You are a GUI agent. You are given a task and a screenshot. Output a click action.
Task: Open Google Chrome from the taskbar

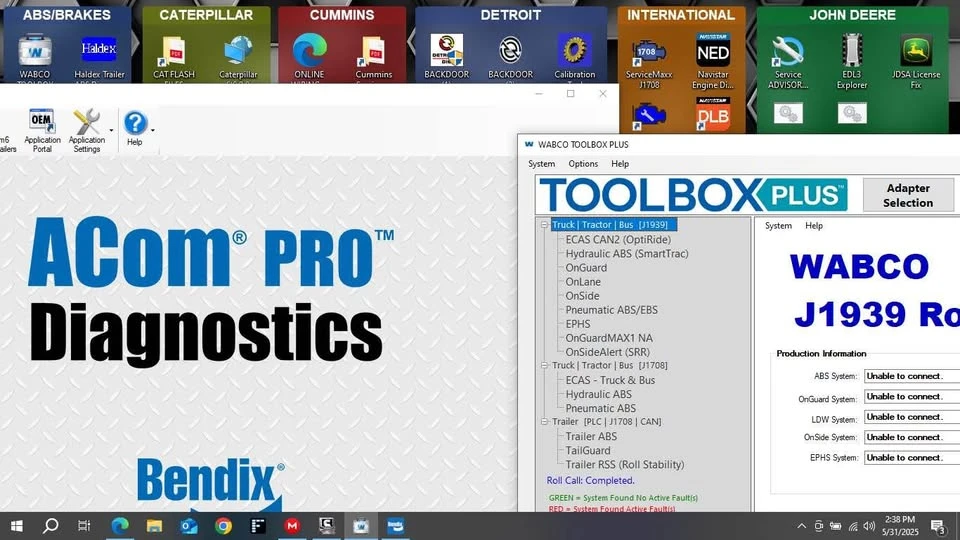tap(223, 526)
